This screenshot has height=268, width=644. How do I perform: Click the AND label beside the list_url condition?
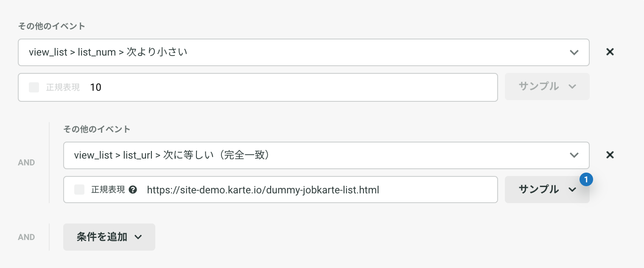[x=26, y=162]
